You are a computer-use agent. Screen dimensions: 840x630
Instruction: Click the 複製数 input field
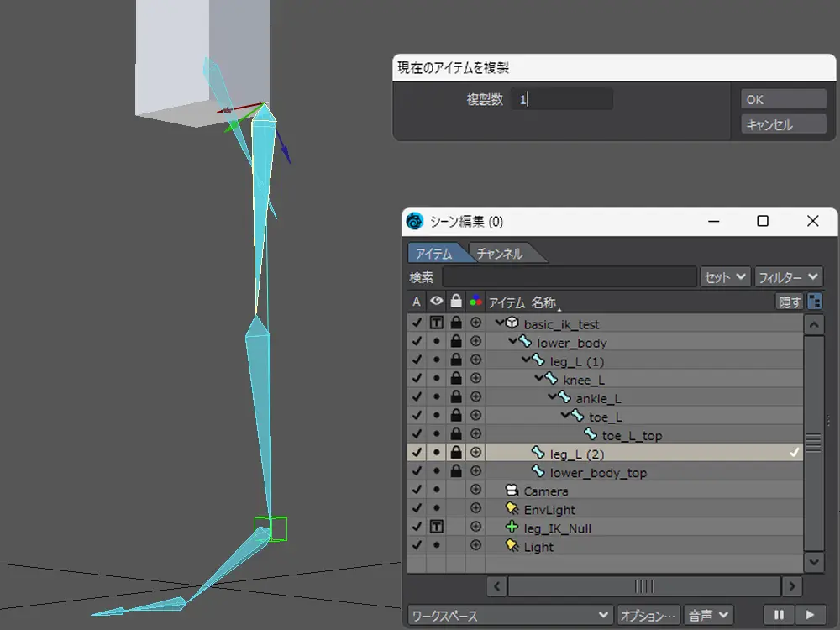coord(562,99)
